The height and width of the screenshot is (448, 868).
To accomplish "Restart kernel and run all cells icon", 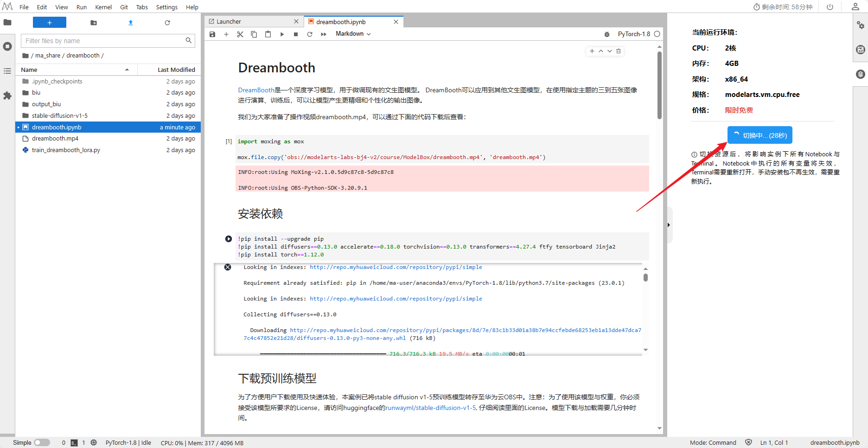I will click(x=324, y=34).
